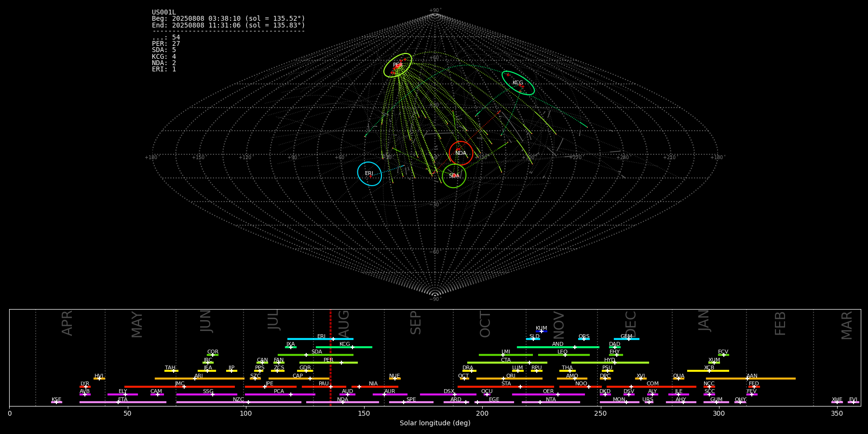The image size is (868, 434).
Task: Click the 'End: 20250808 11:31:06' line
Action: [229, 25]
